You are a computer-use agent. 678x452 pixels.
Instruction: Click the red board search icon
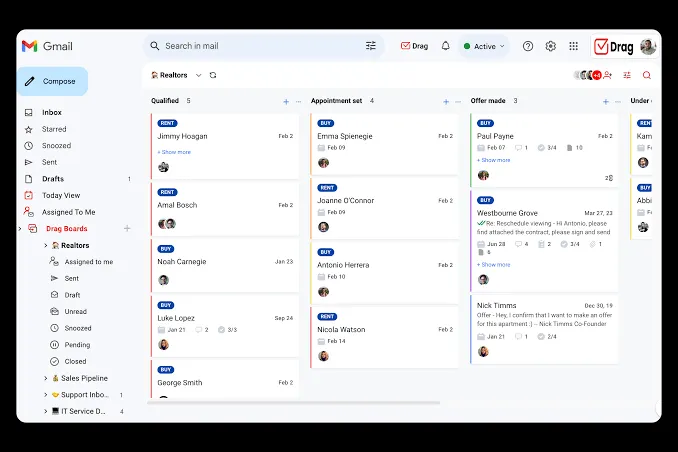pyautogui.click(x=646, y=75)
